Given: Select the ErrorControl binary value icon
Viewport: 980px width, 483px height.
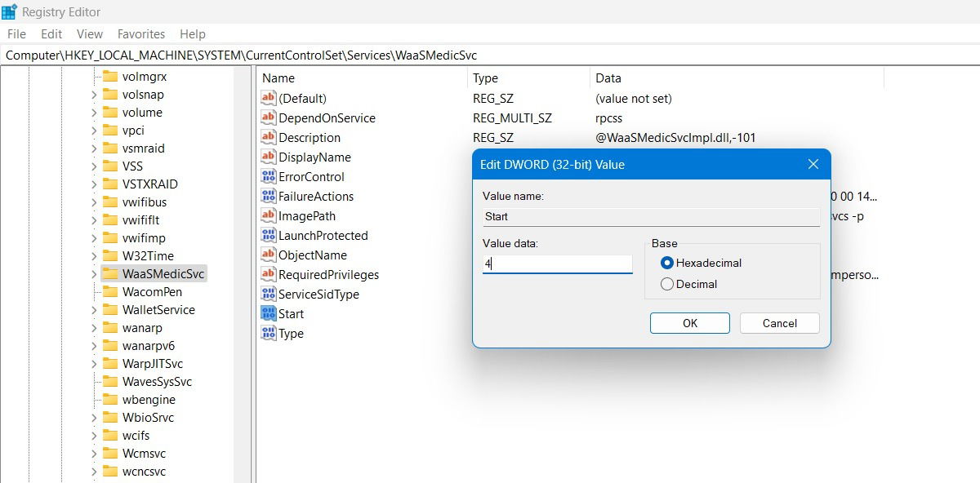Looking at the screenshot, I should (x=269, y=176).
